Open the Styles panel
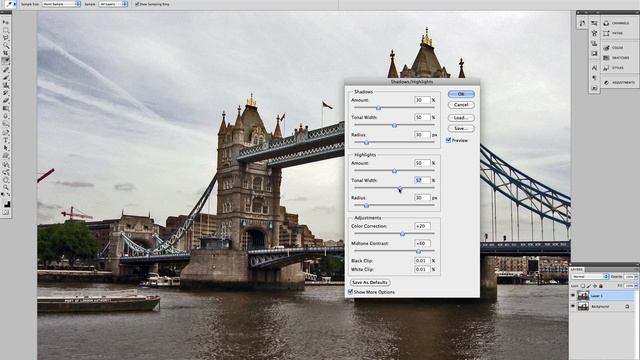The image size is (640, 360). pyautogui.click(x=613, y=68)
